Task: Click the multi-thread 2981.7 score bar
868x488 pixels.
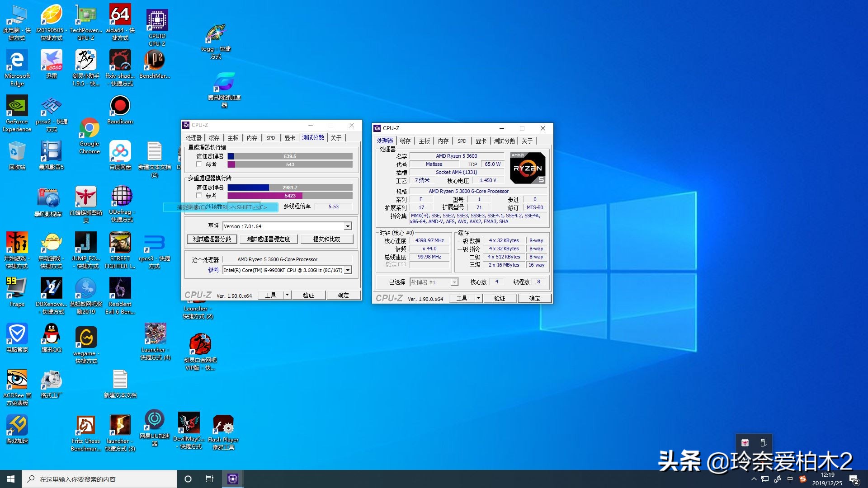Action: coord(290,188)
